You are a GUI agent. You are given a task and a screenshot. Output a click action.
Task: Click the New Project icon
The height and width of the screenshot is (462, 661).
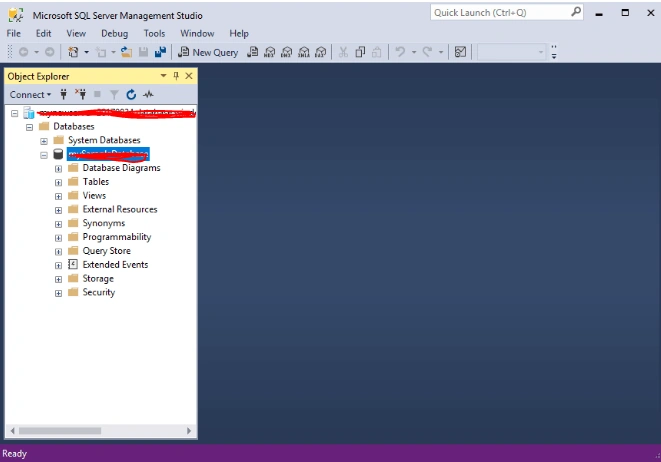tap(73, 52)
